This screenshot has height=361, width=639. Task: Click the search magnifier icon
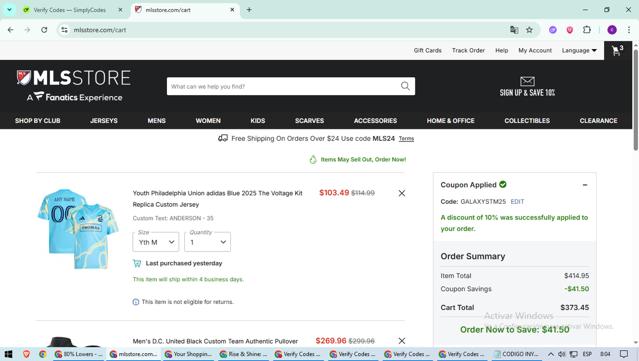[405, 86]
